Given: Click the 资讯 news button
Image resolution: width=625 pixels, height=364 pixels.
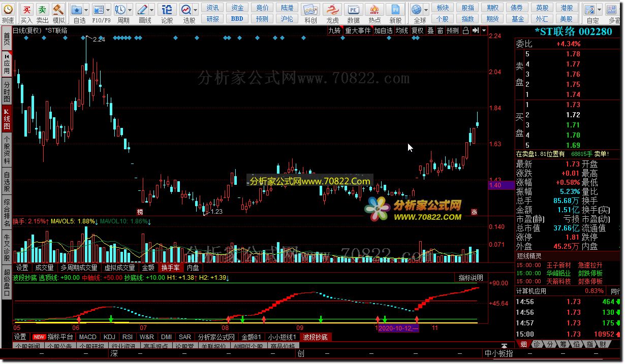Looking at the screenshot, I should 213,8.
